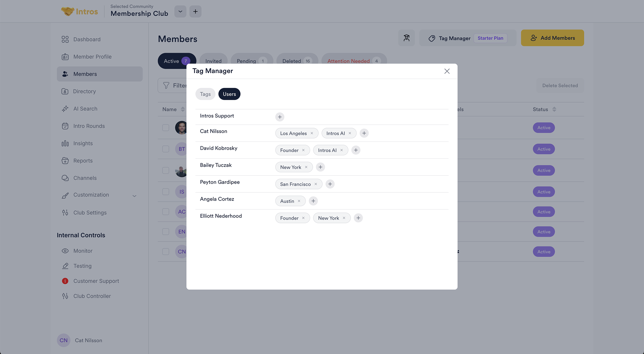This screenshot has width=644, height=354.
Task: Add a tag to Elliott Nederhood
Action: pyautogui.click(x=358, y=218)
